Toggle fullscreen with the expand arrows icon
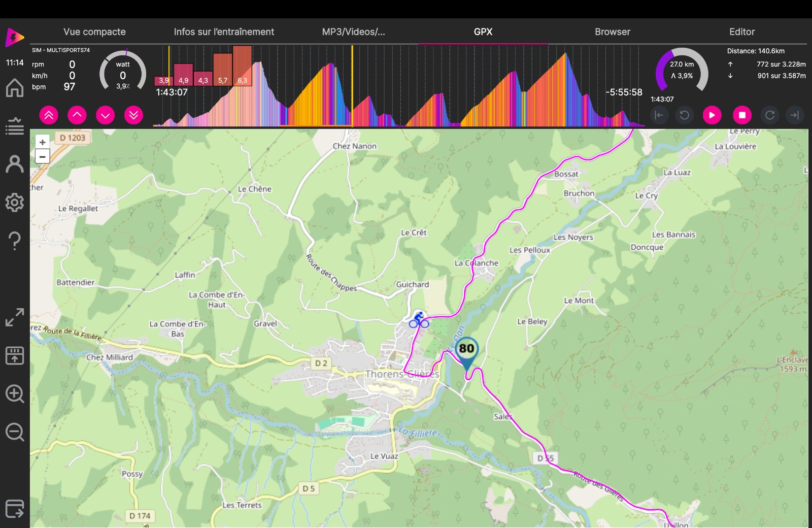Screen dimensions: 812x528 [15, 317]
